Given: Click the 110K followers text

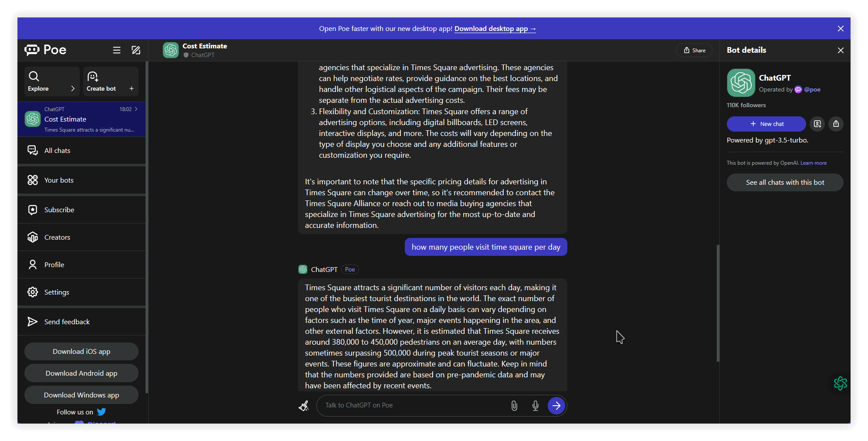Looking at the screenshot, I should pyautogui.click(x=746, y=105).
